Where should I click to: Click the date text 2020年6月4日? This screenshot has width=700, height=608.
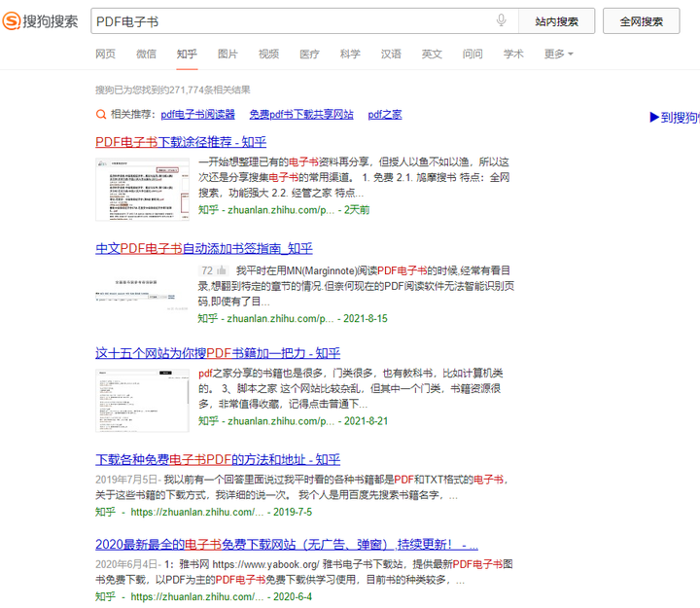[126, 564]
